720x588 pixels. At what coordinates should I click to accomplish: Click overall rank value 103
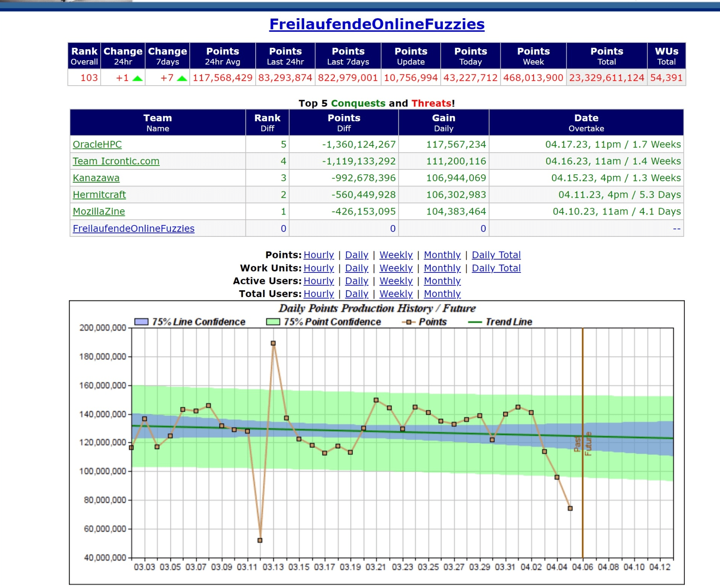(89, 78)
